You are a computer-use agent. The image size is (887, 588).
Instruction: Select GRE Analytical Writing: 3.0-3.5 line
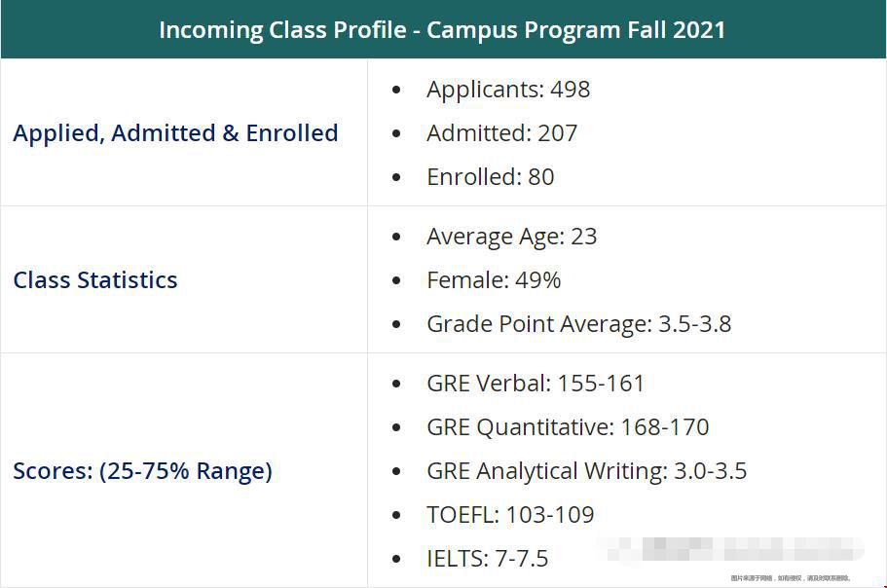[x=586, y=471]
